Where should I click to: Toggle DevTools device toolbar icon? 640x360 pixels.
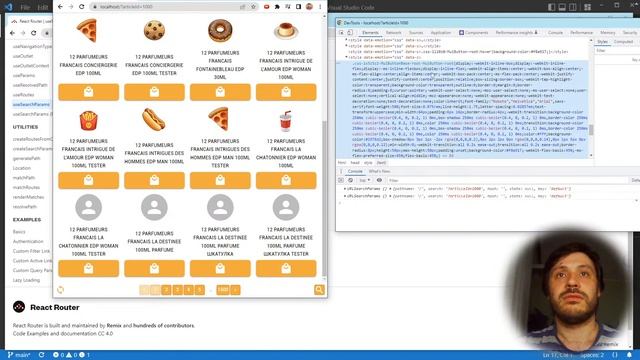coord(350,33)
